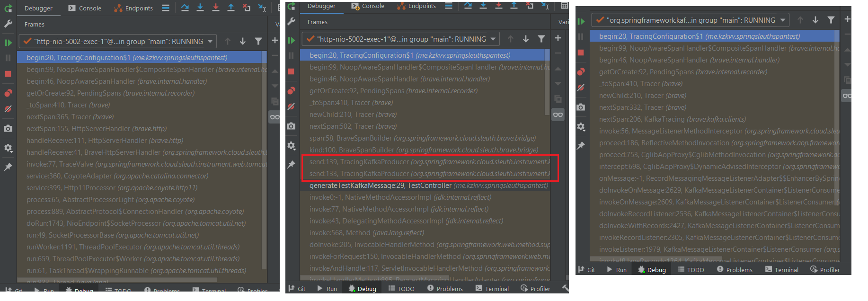868x301 pixels.
Task: Switch to Console tab in left panel
Action: click(x=85, y=8)
